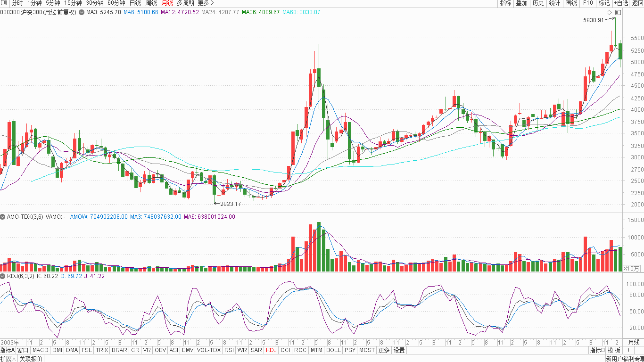The width and height of the screenshot is (644, 362).
Task: Select the 指标B tab at bottom-right
Action: [x=597, y=350]
